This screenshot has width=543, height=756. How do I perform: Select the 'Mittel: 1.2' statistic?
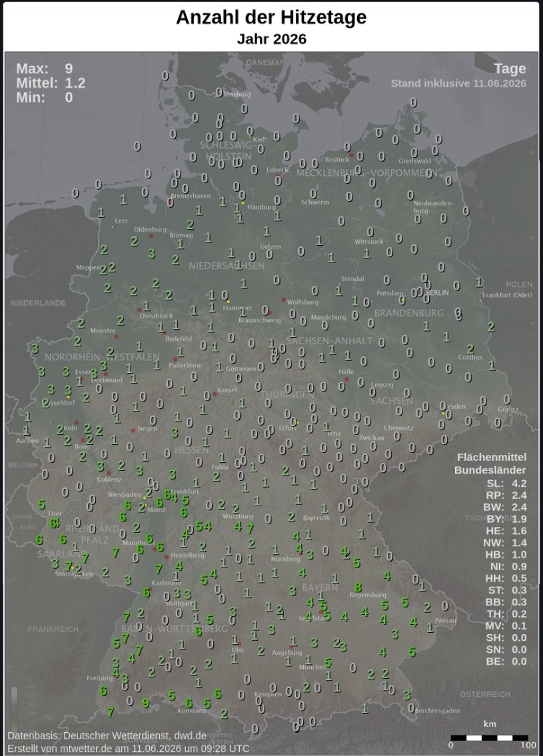(x=51, y=83)
